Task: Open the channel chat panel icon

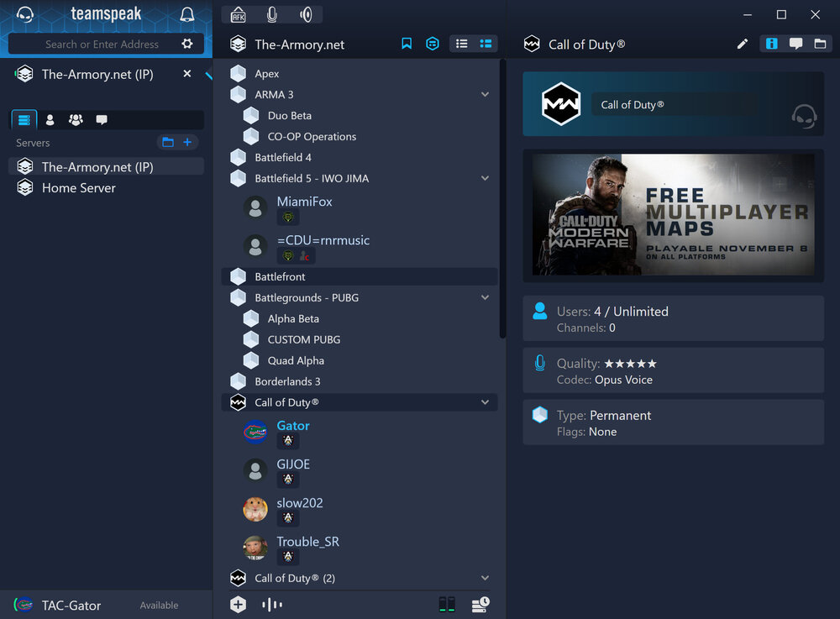Action: (795, 44)
